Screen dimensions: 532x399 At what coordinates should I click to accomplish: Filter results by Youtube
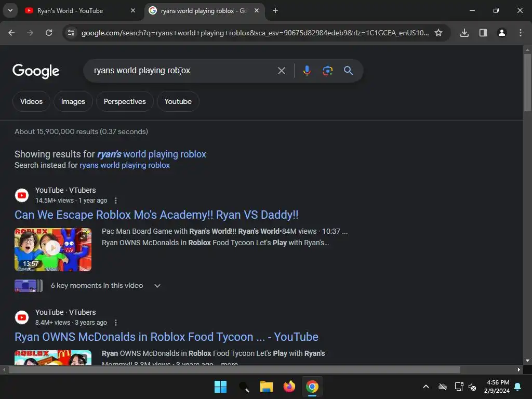pos(178,101)
